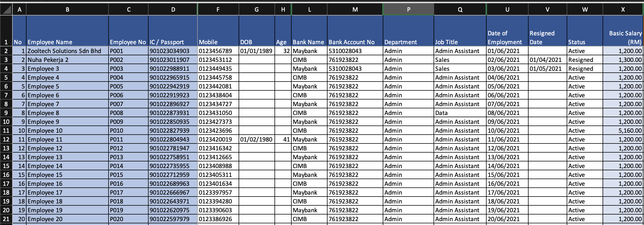Click IC number '901023034903'
Viewport: 644px width, 225px height.
[173, 51]
